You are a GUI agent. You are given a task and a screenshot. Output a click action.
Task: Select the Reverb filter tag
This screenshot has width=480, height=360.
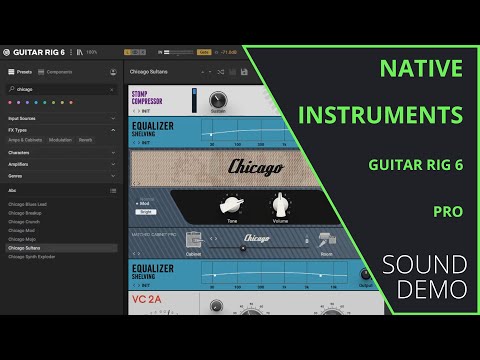85,140
